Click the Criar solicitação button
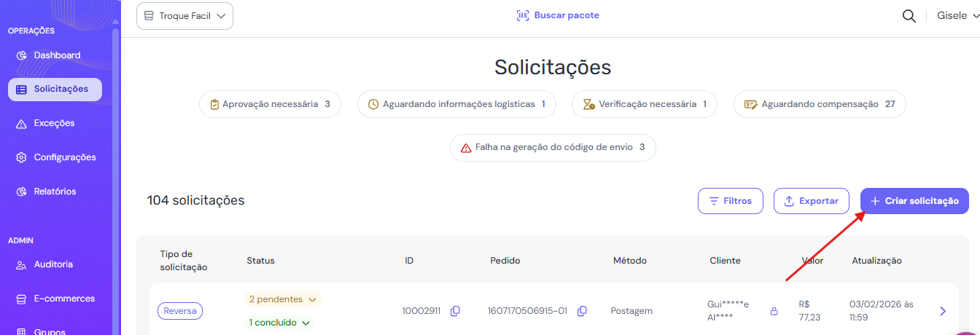Image resolution: width=980 pixels, height=335 pixels. point(914,201)
